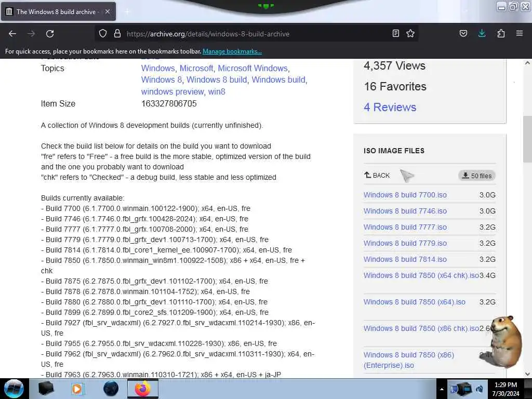Open the 4 Reviews link
The width and height of the screenshot is (532, 399).
pos(390,107)
